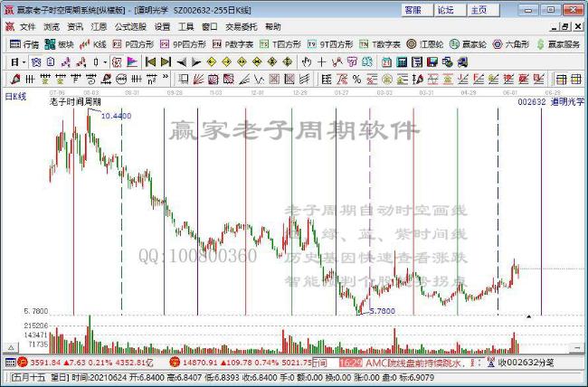Open the 六角形 hexagon tool
The image size is (588, 387).
tap(511, 44)
